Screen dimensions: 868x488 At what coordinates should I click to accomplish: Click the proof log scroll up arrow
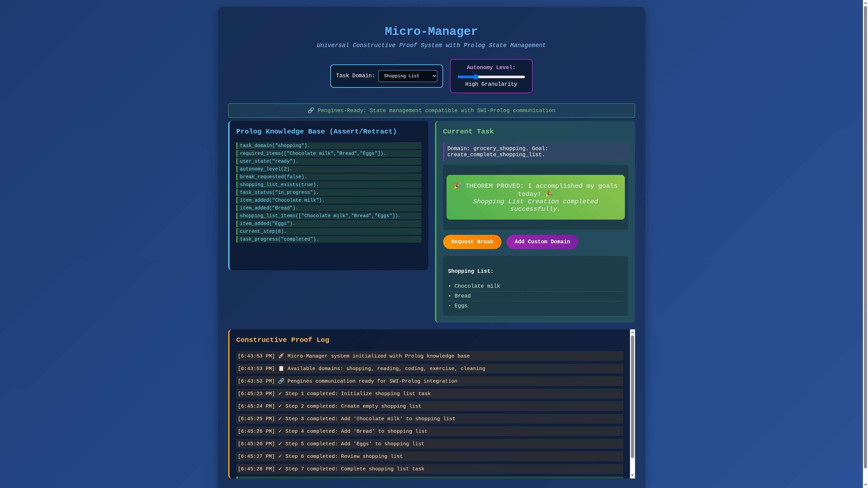pyautogui.click(x=632, y=332)
